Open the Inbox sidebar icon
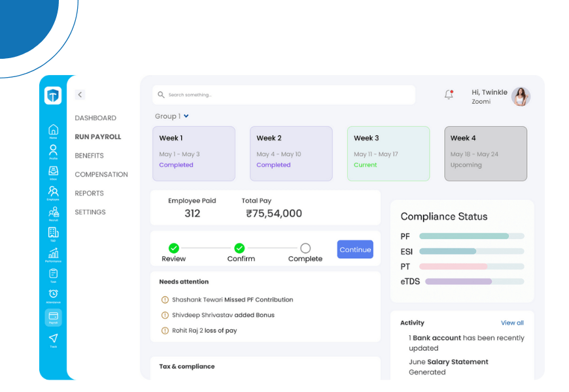Viewport: 569px width, 392px height. coord(53,171)
